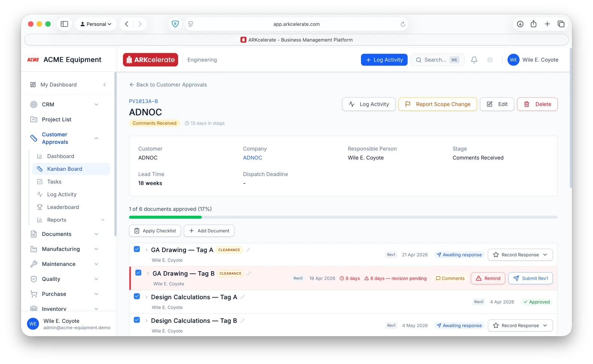This screenshot has height=364, width=593.
Task: Toggle checkbox for GA Drawing — Tag B
Action: pyautogui.click(x=138, y=273)
